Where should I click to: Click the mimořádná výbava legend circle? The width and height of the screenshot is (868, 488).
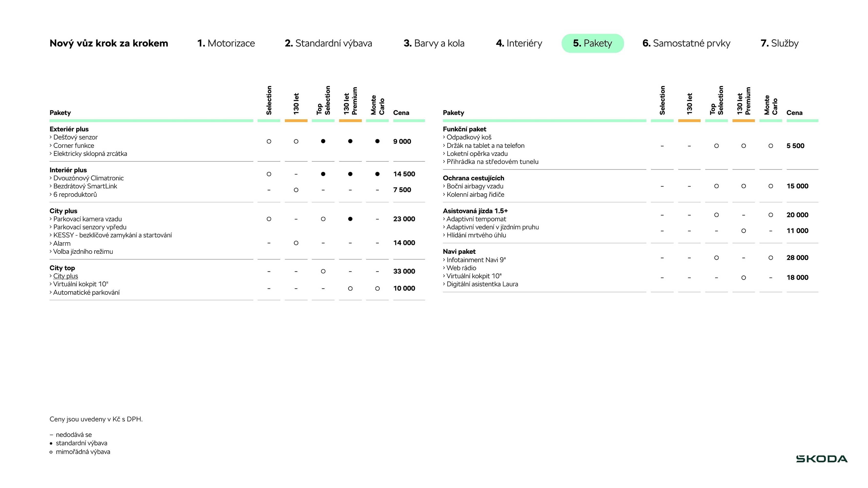click(x=51, y=452)
